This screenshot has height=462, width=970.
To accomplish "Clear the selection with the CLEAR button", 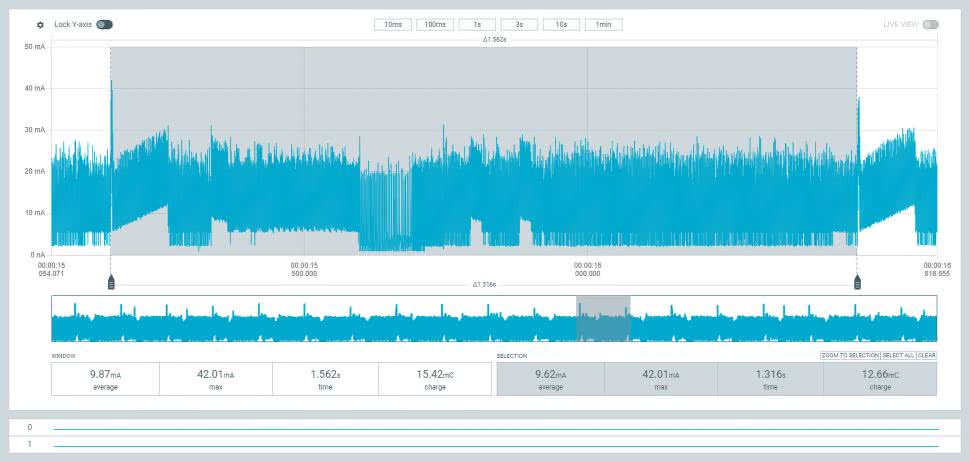I will [x=926, y=355].
